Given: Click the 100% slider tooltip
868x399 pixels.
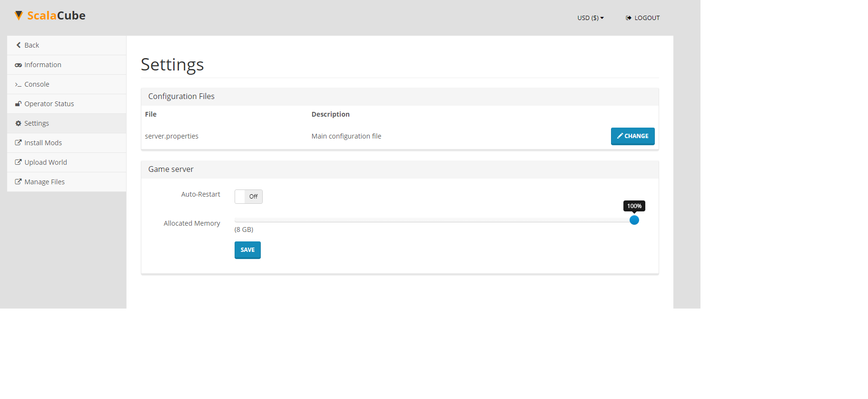Looking at the screenshot, I should point(634,206).
